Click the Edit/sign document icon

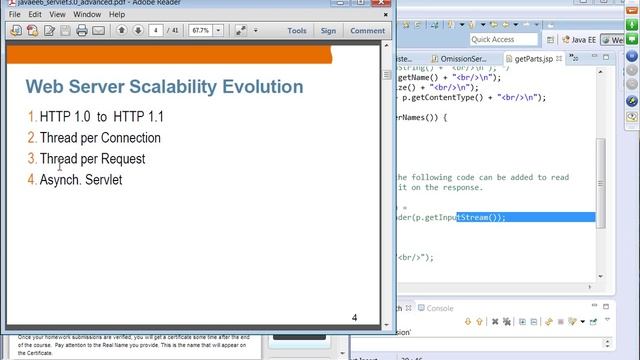coord(49,31)
